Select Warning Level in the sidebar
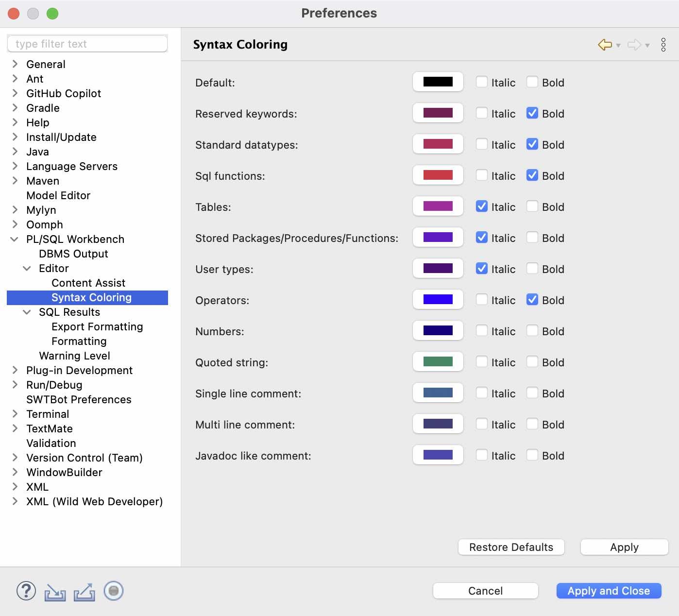679x616 pixels. (x=74, y=356)
